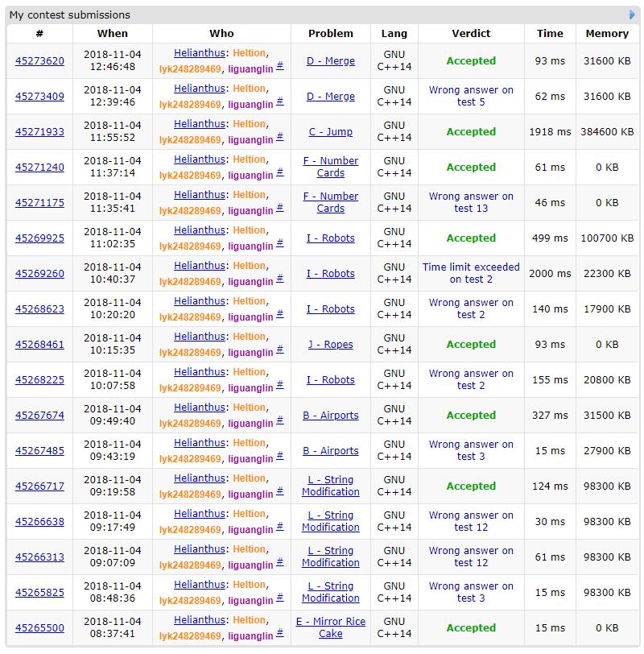Screen dimensions: 644x654
Task: Open L - String Modification in row 45265825
Action: tap(330, 592)
